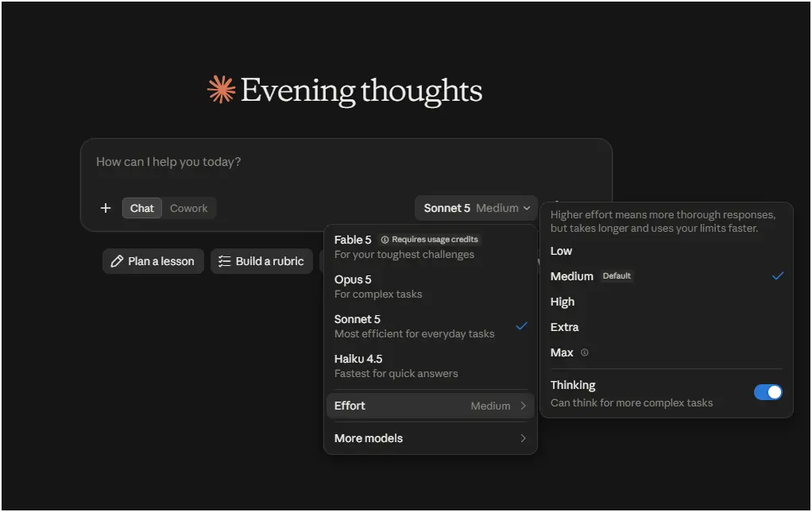This screenshot has height=512, width=812.
Task: Click the info icon beside Max
Action: click(x=585, y=352)
